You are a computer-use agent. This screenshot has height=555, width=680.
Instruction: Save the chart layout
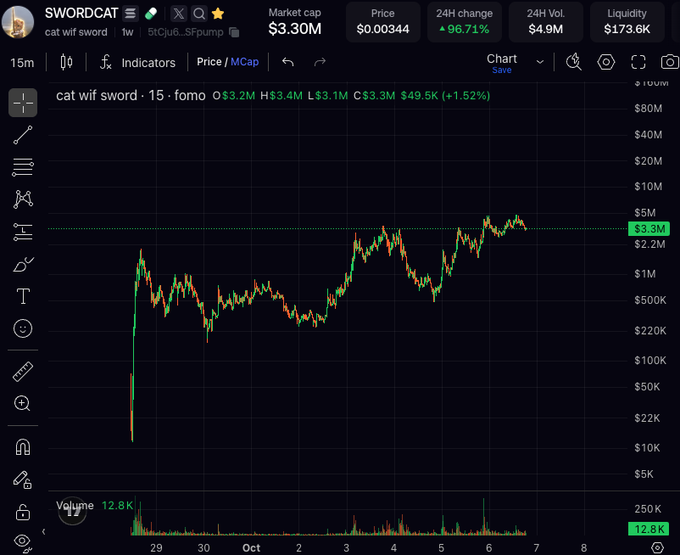pos(502,70)
